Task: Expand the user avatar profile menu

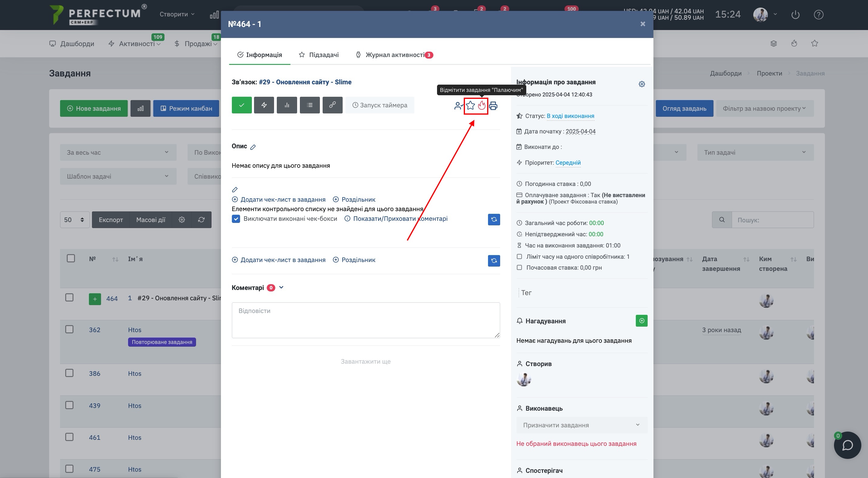Action: [x=765, y=15]
